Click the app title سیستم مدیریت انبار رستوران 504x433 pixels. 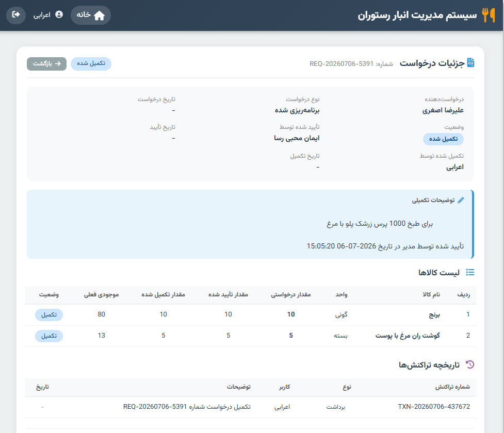tap(417, 15)
